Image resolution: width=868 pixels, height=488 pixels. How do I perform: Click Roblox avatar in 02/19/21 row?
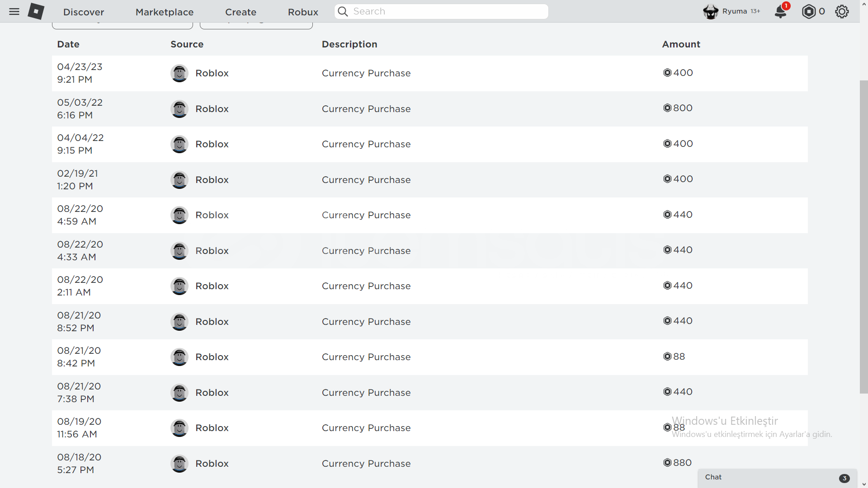tap(179, 180)
